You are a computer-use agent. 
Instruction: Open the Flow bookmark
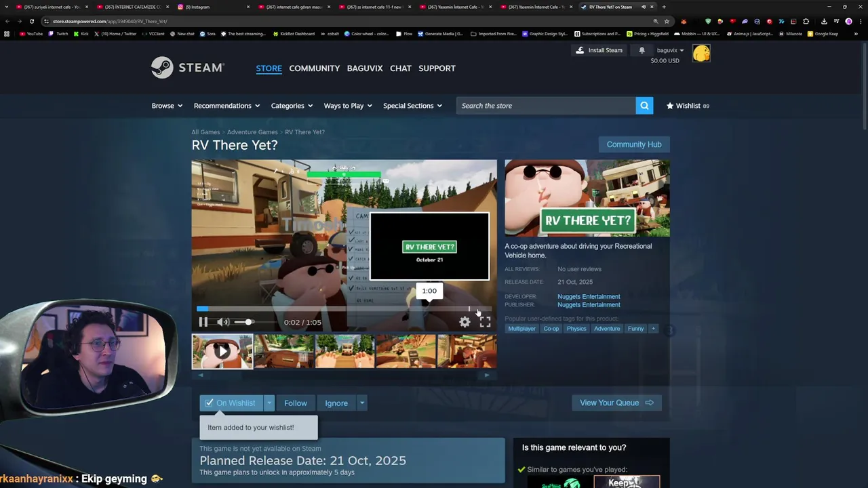[x=404, y=33]
